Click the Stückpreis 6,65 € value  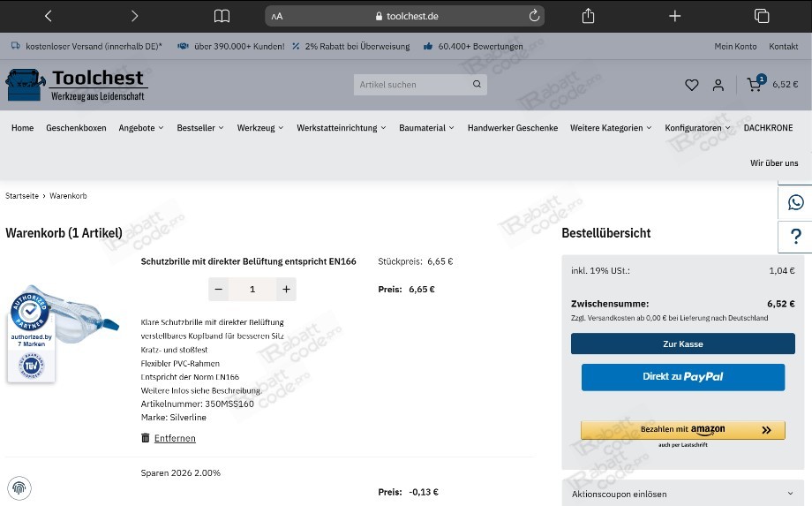coord(440,261)
